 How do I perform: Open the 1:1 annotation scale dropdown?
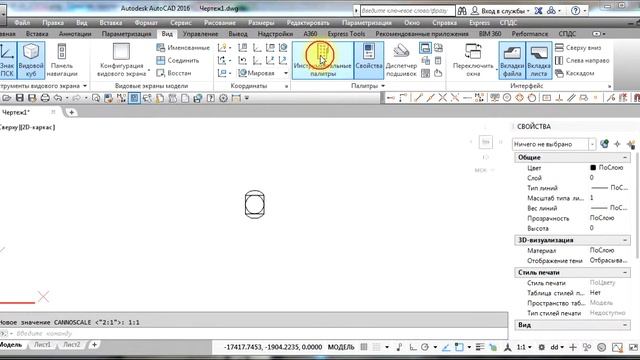(x=524, y=347)
